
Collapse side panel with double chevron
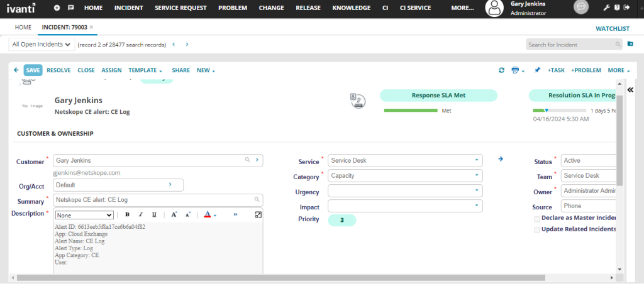631,90
